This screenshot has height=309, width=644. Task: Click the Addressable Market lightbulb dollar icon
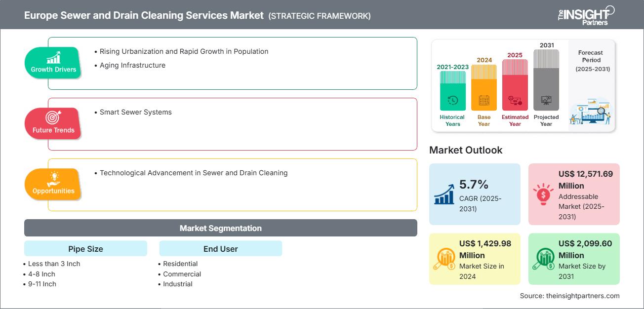click(543, 194)
